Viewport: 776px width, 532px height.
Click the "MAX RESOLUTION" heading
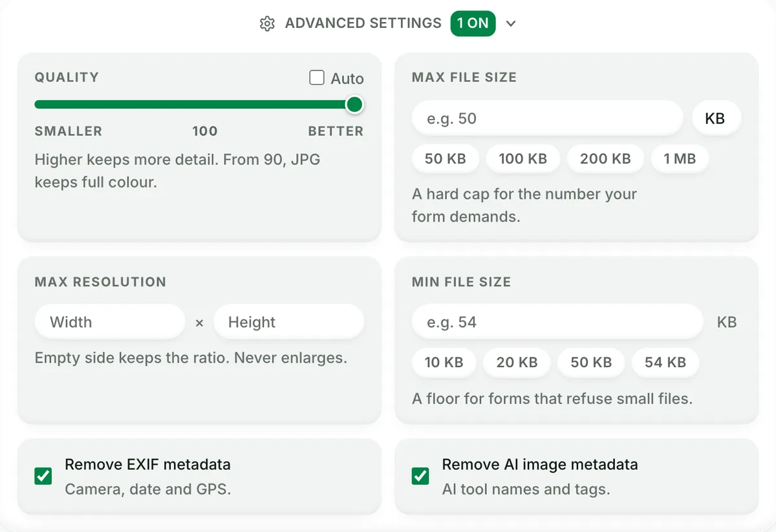(100, 282)
